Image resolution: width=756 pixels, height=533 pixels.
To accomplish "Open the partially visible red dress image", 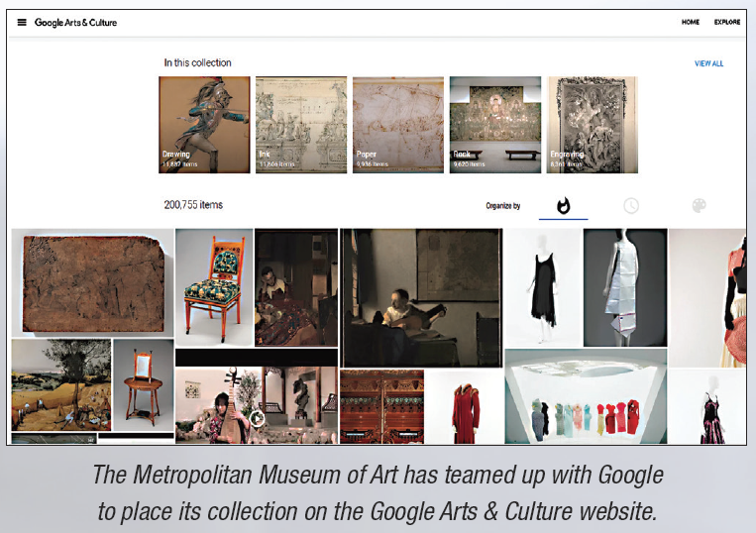I will tap(707, 298).
